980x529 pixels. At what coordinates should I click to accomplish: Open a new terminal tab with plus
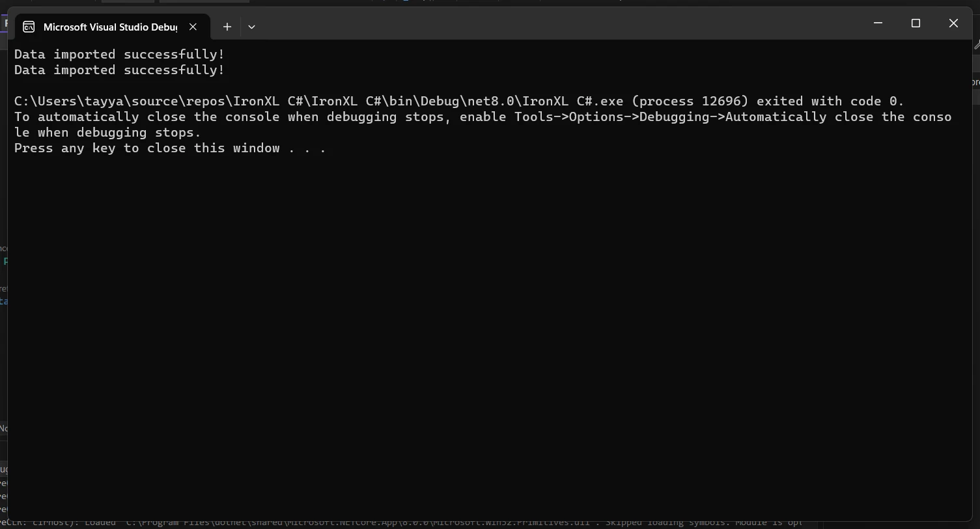pos(227,27)
